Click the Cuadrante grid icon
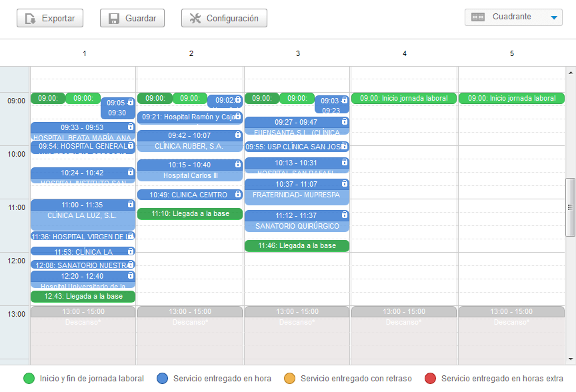Viewport: 576px width, 392px height. point(478,17)
